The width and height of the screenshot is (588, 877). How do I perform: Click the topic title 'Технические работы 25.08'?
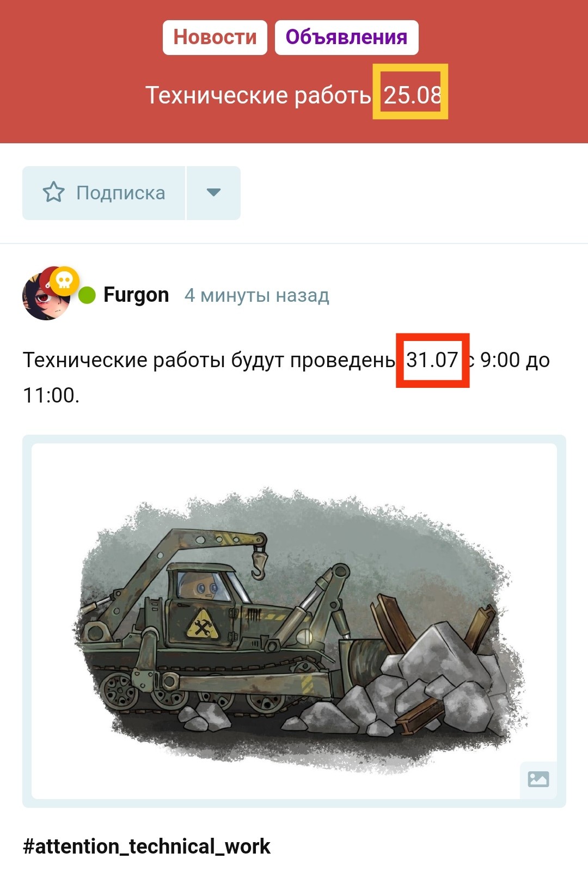click(x=293, y=95)
